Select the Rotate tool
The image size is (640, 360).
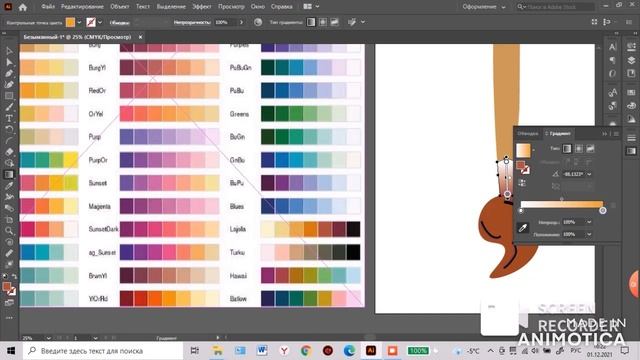pos(9,130)
